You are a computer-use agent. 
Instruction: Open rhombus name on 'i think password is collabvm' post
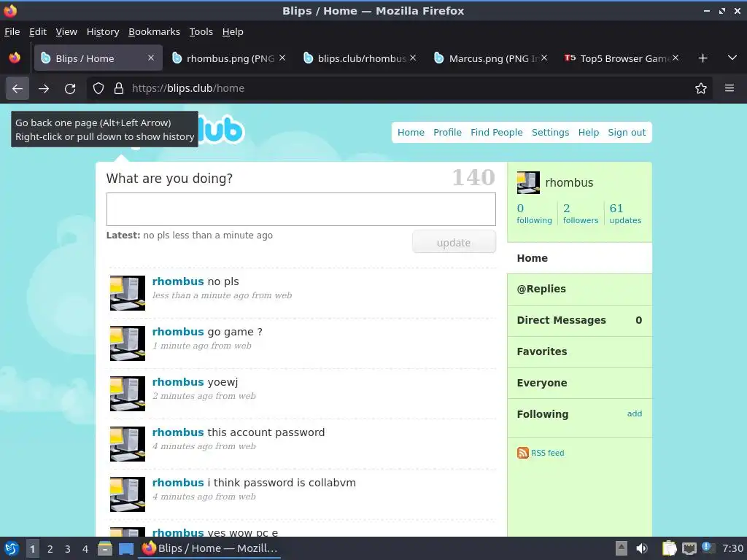[178, 483]
